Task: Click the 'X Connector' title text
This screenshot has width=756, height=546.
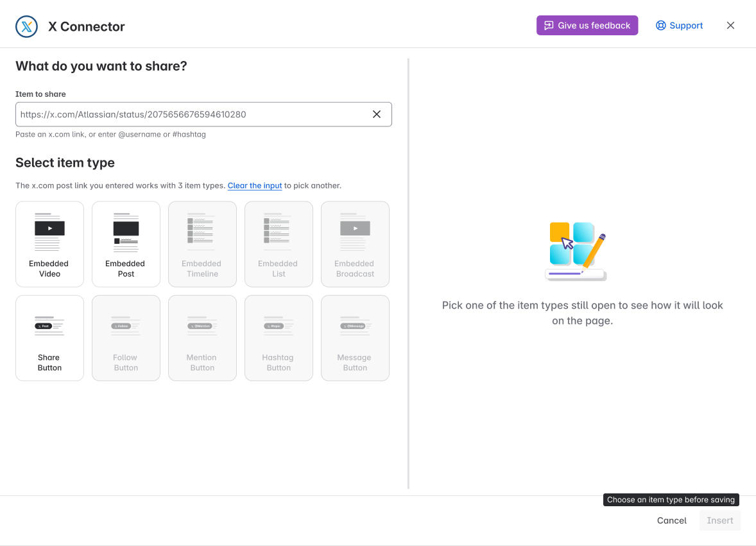Action: (x=86, y=26)
